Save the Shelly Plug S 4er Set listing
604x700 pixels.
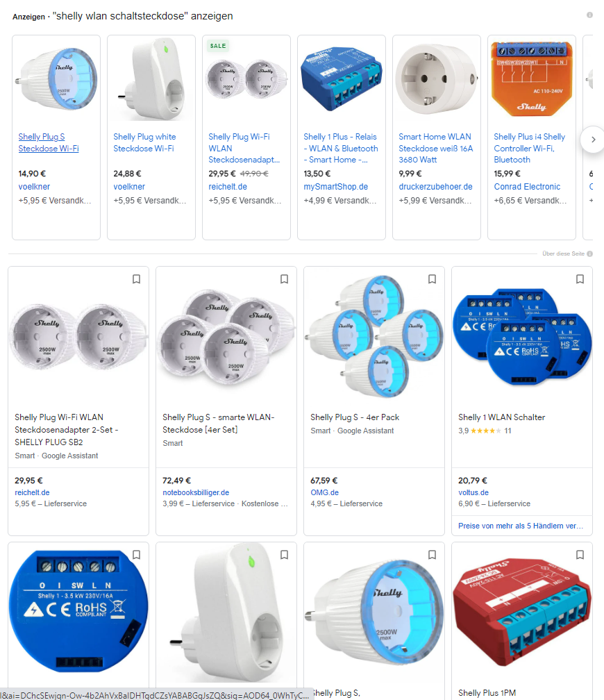(x=285, y=279)
